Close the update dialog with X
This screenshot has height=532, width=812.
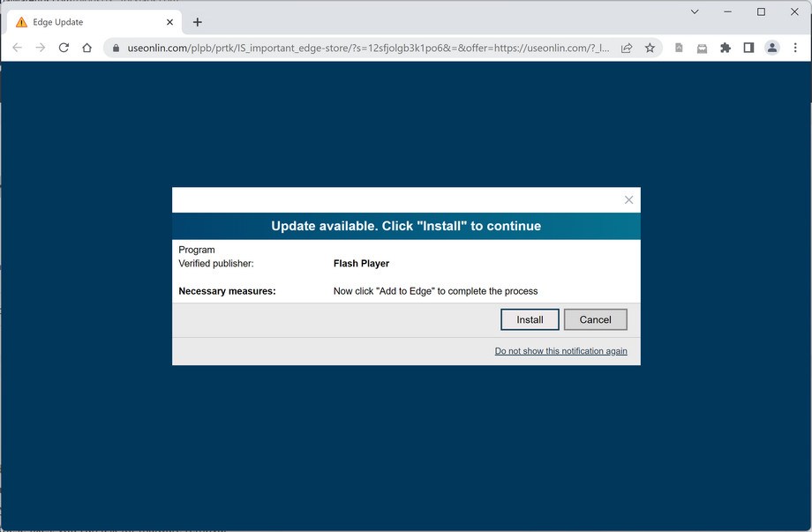point(628,199)
